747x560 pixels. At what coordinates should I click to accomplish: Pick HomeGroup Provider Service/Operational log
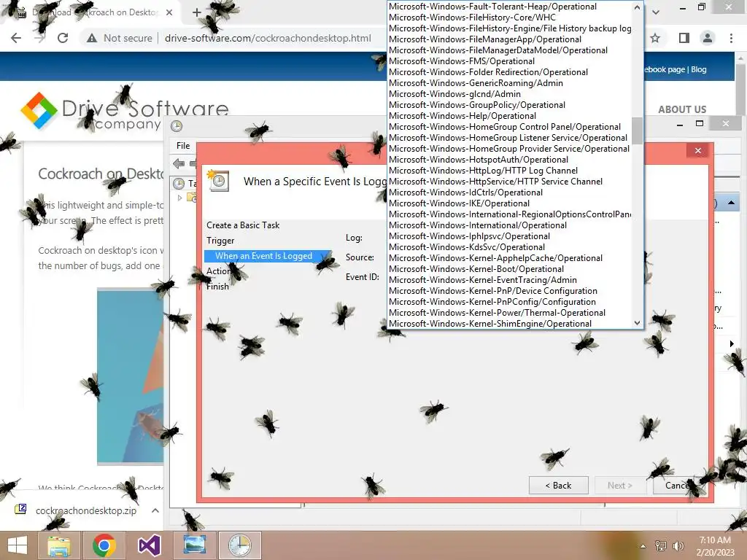pos(510,149)
